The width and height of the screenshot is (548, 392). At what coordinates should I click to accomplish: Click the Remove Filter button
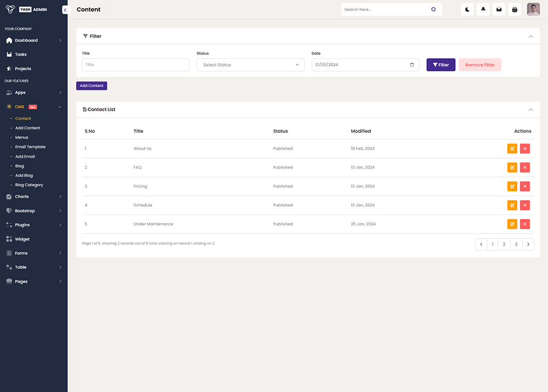click(x=480, y=65)
